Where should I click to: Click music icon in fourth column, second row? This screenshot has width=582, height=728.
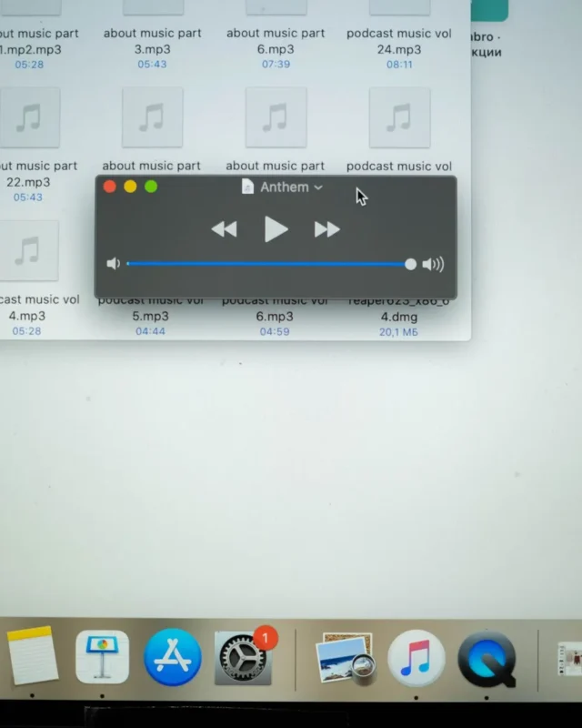coord(399,118)
